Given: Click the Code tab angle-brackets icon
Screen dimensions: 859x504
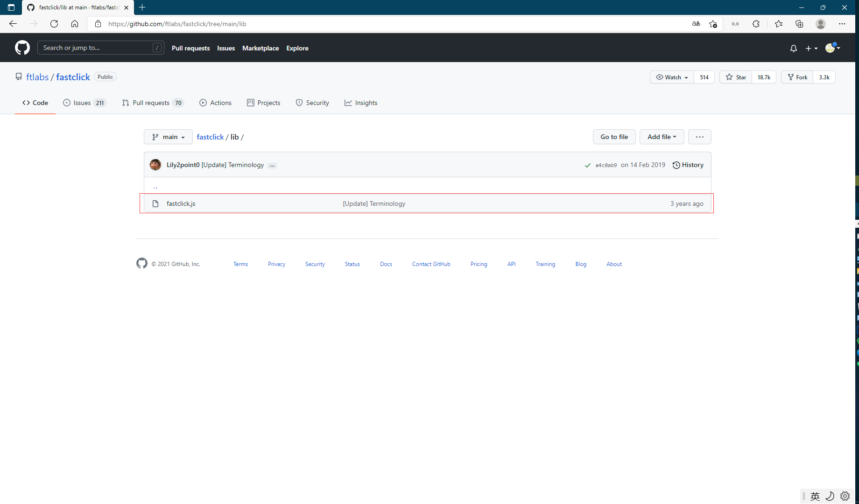Looking at the screenshot, I should (x=27, y=103).
